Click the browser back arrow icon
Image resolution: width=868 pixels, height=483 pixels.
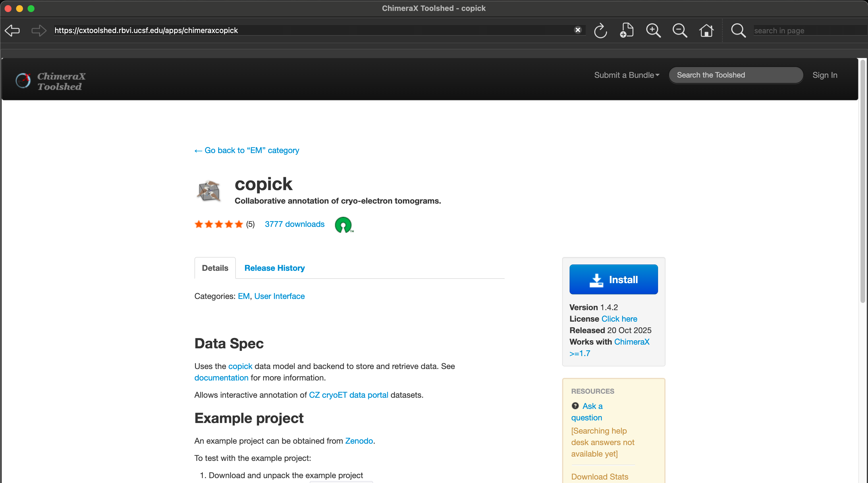[x=12, y=31]
